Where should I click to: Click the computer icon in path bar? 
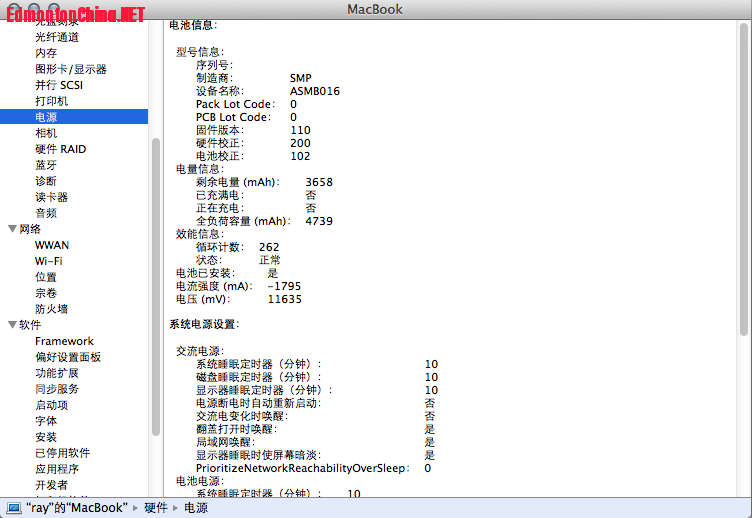tap(13, 508)
